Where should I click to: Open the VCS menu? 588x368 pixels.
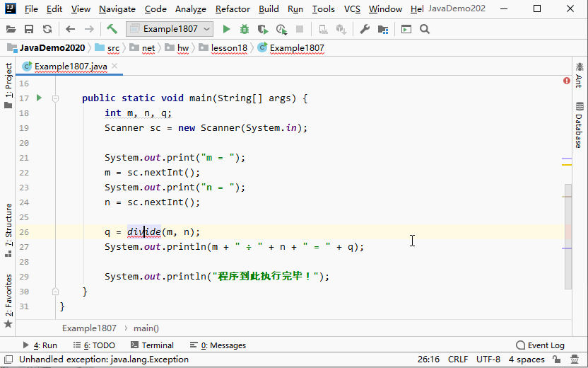(352, 9)
